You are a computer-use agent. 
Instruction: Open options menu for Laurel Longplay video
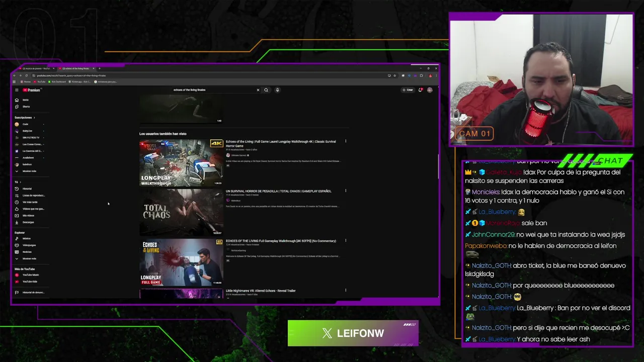(346, 141)
